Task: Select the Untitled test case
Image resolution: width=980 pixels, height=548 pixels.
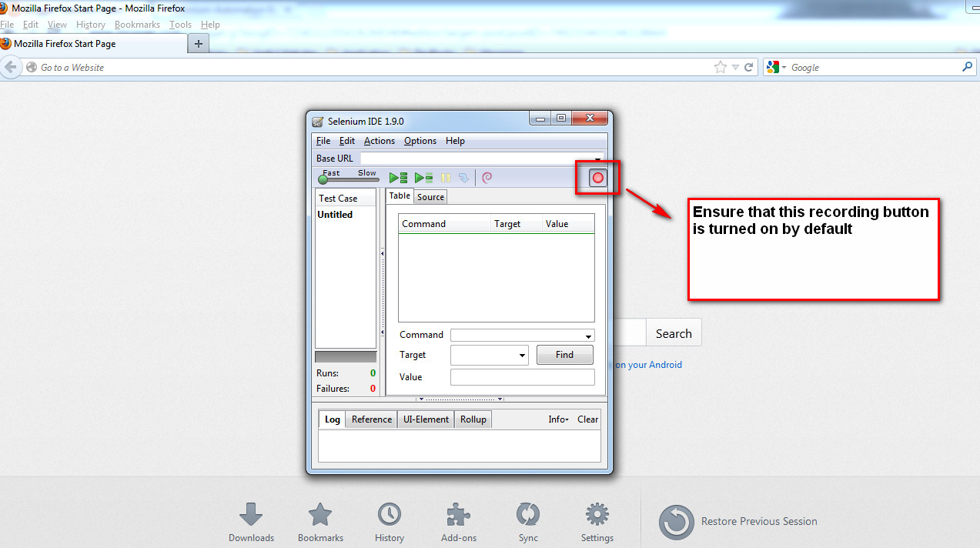Action: 336,214
